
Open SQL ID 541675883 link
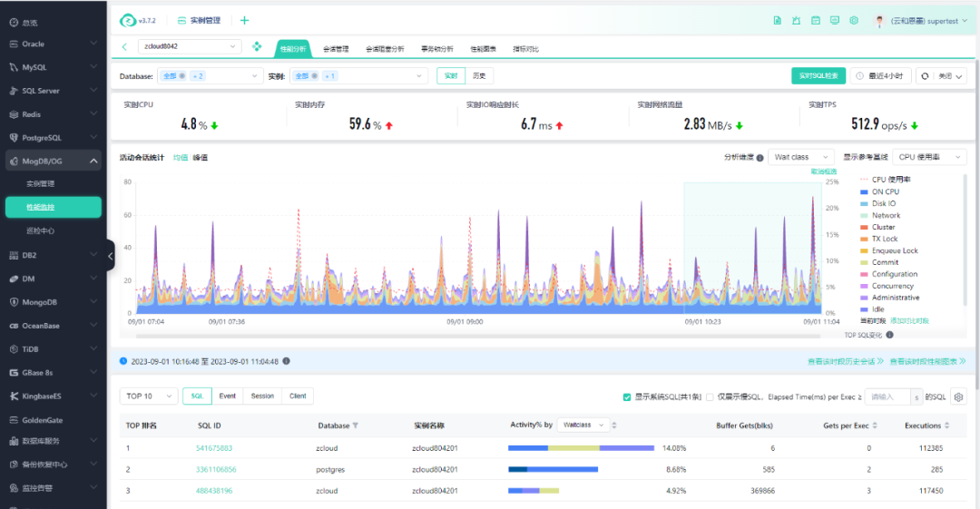tap(214, 448)
